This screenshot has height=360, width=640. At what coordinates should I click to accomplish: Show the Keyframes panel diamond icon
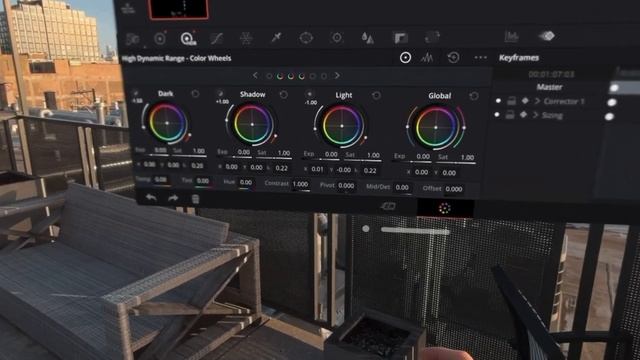pos(547,36)
